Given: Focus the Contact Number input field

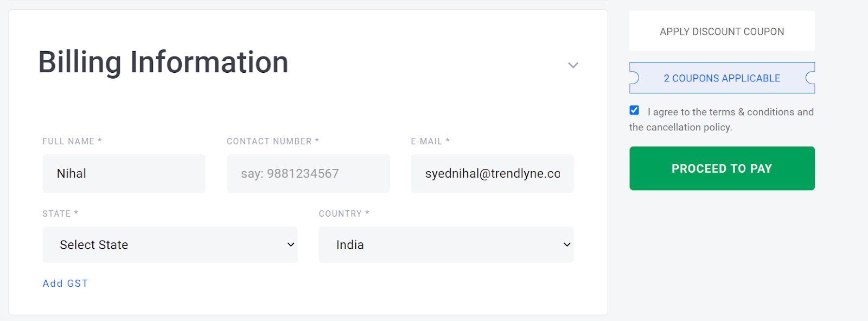Looking at the screenshot, I should pyautogui.click(x=308, y=174).
